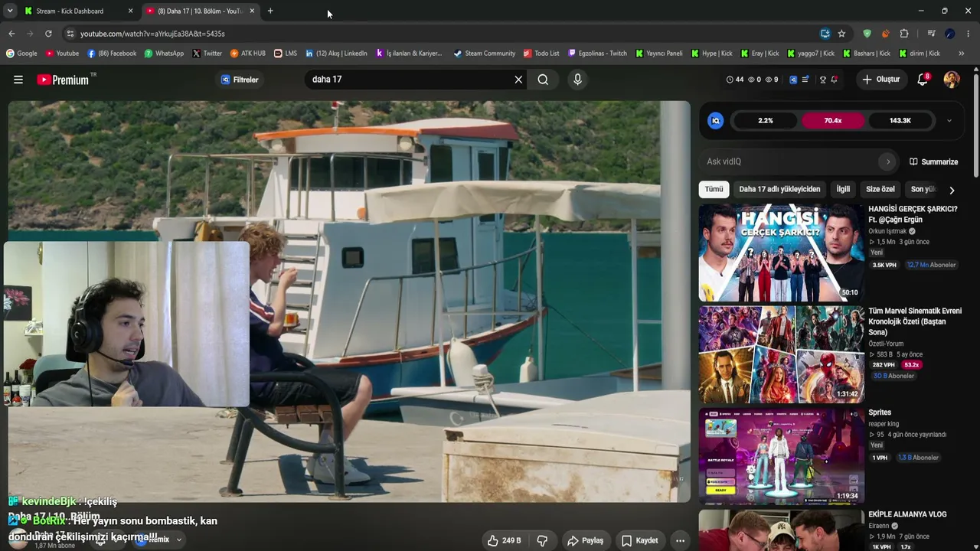This screenshot has height=551, width=980.
Task: Select the Size özel chip
Action: [x=880, y=189]
